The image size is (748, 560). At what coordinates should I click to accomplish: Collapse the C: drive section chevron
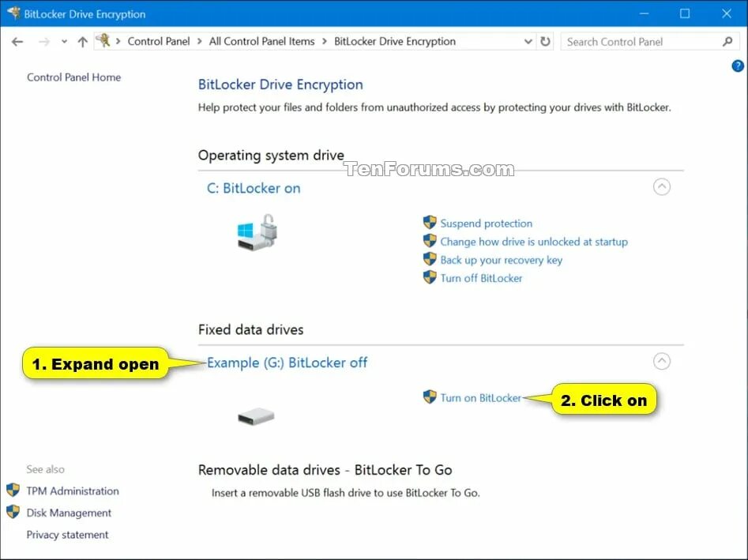click(x=661, y=186)
